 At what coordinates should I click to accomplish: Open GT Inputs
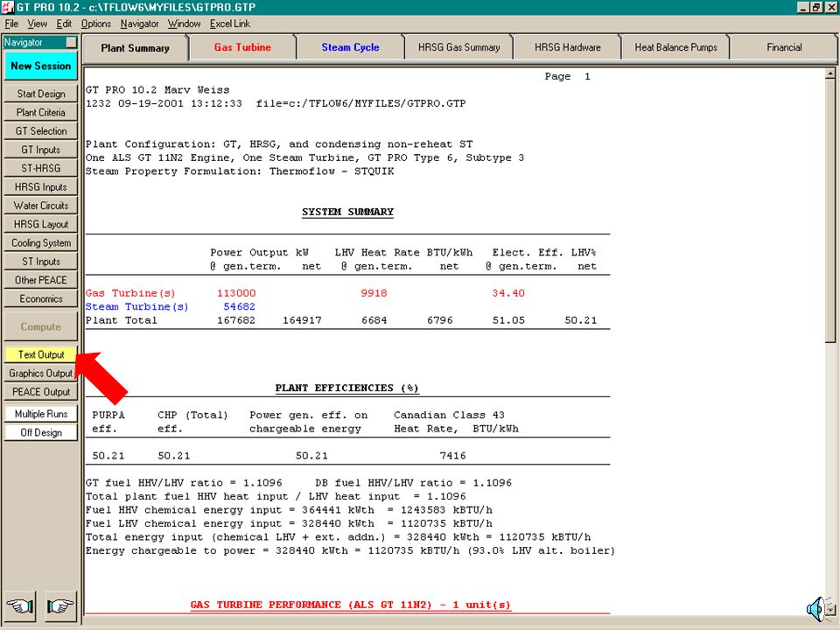click(x=41, y=150)
